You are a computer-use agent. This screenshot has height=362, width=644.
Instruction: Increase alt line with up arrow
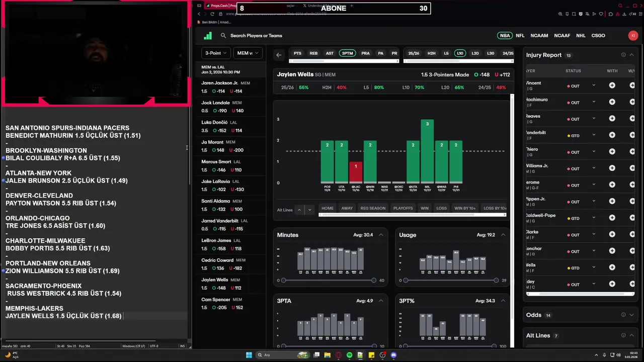pyautogui.click(x=299, y=210)
